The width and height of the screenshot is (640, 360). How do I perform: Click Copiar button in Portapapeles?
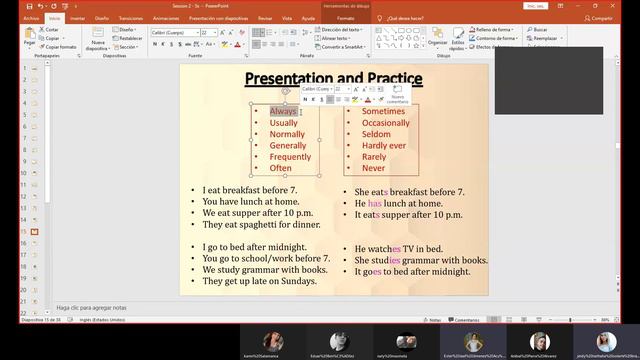pyautogui.click(x=49, y=38)
